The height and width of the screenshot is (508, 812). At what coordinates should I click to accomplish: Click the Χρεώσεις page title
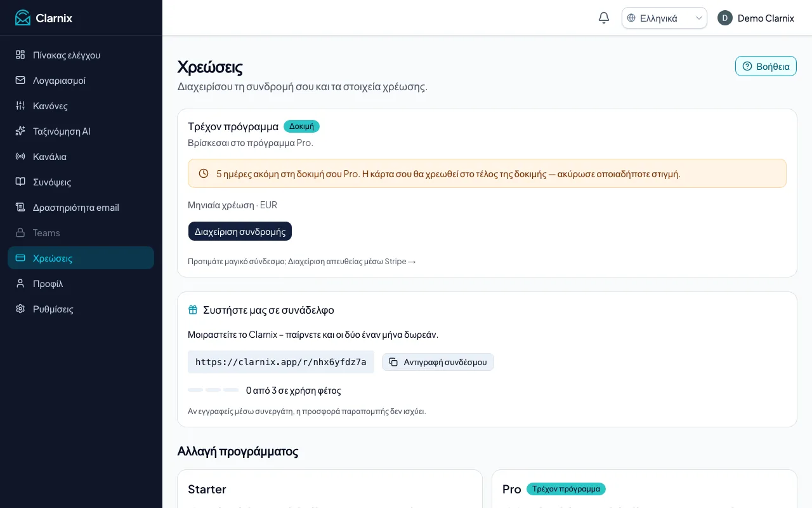click(210, 67)
